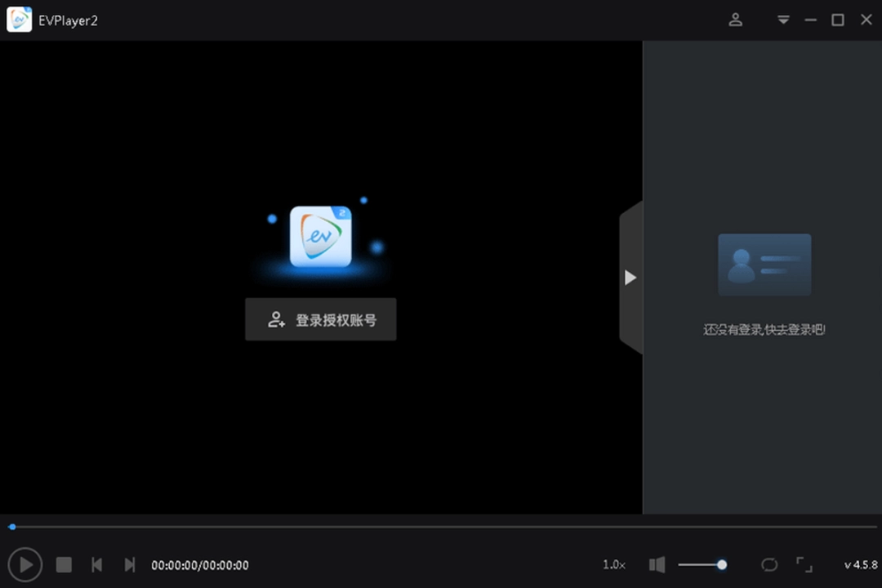882x588 pixels.
Task: Click the 还没有登录 login prompt text
Action: point(763,329)
